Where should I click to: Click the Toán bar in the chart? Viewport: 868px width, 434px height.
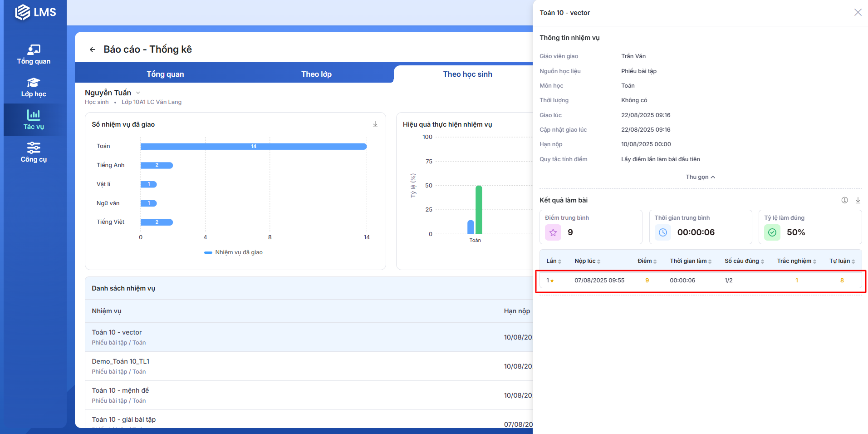[253, 146]
